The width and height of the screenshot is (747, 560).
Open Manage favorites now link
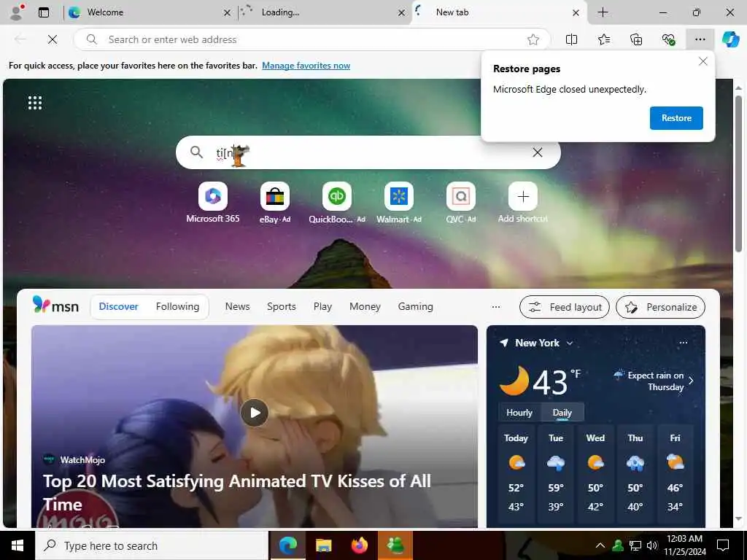point(306,66)
